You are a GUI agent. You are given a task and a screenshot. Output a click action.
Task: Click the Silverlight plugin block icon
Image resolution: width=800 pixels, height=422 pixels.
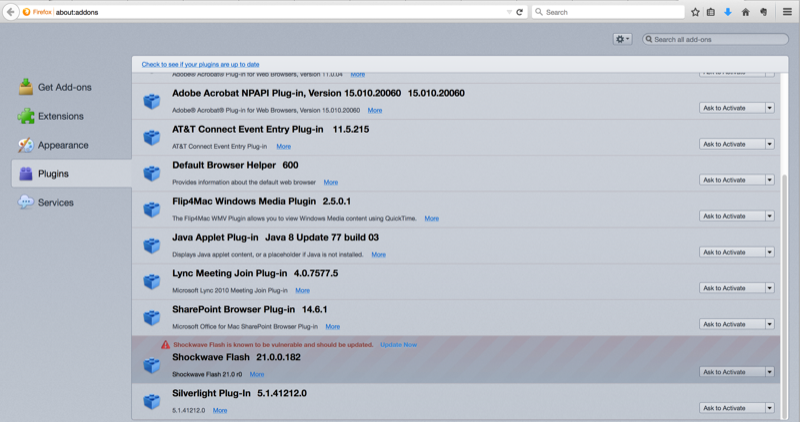pos(152,402)
